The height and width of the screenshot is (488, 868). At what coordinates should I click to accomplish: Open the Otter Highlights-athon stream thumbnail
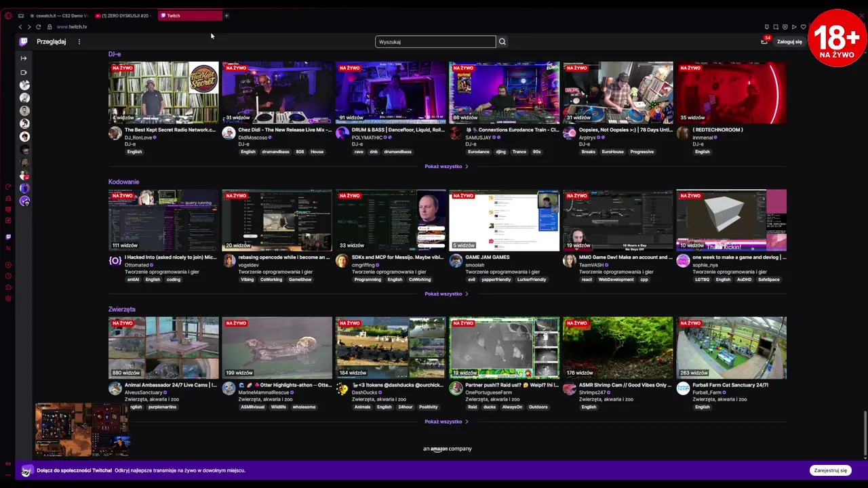[x=277, y=348]
